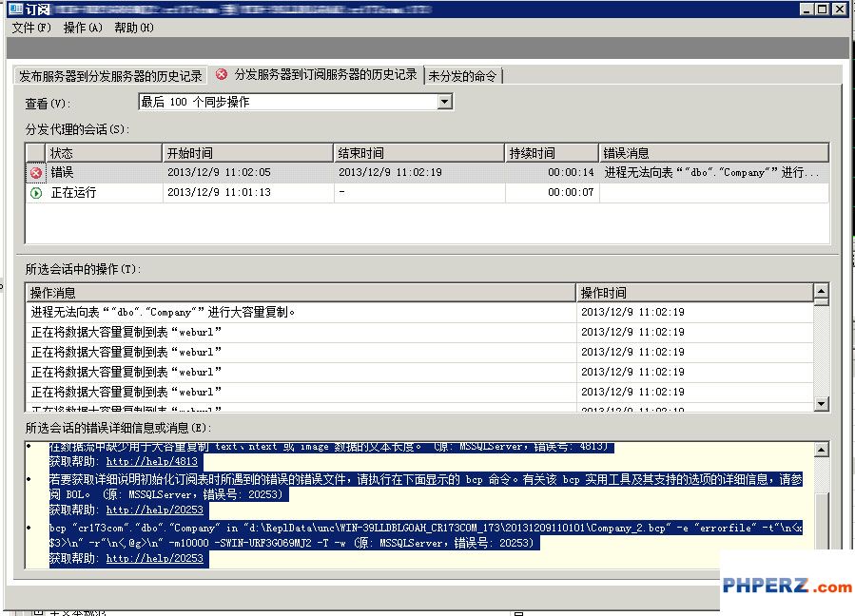Open the 操作(A) menu

click(83, 28)
